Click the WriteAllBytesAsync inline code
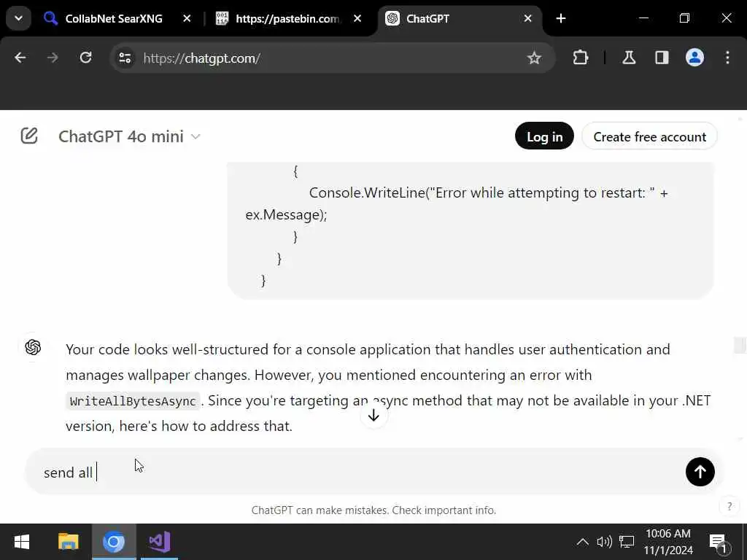747x560 pixels. (x=133, y=401)
